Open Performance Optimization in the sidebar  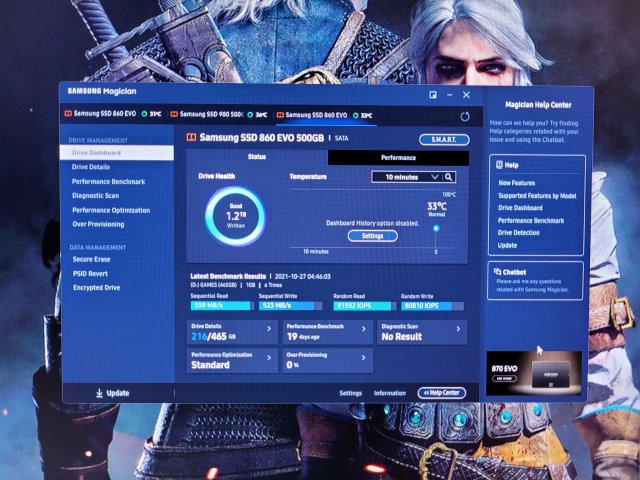[110, 210]
